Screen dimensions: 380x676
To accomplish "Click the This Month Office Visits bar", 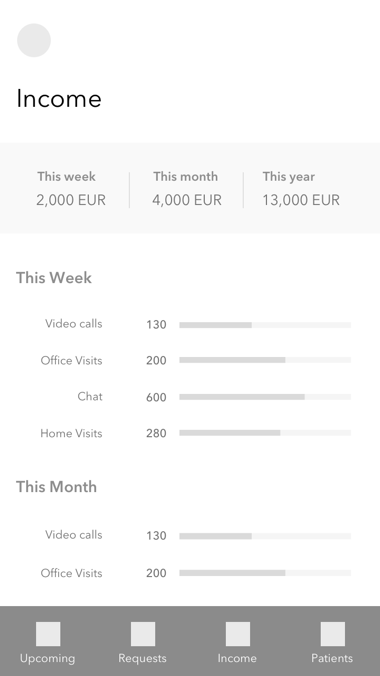I will click(265, 573).
